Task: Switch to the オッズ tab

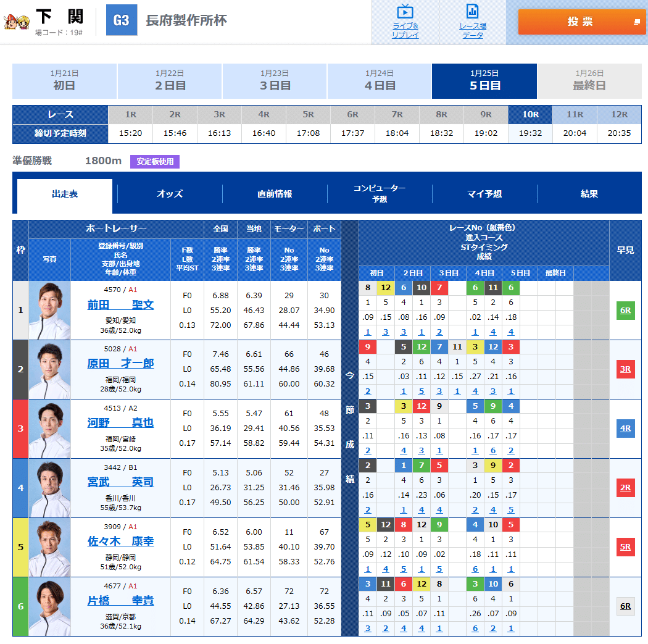Action: 170,194
